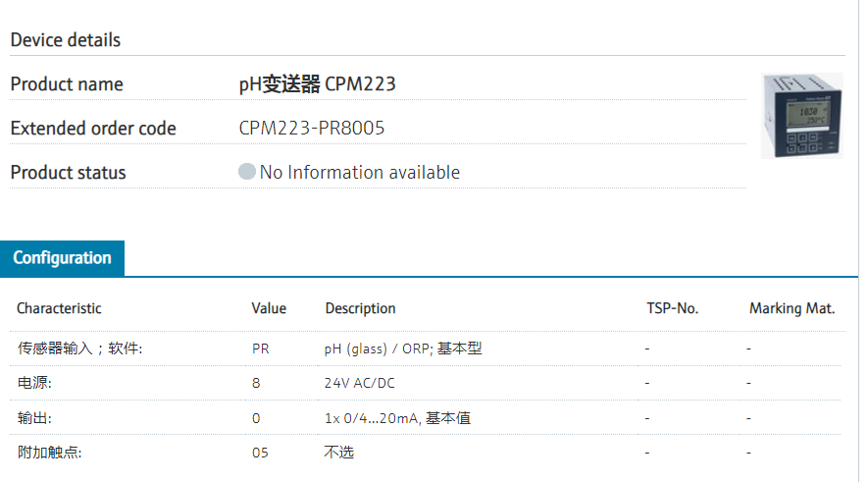The height and width of the screenshot is (482, 868).
Task: Click the Device details heading
Action: [x=66, y=40]
